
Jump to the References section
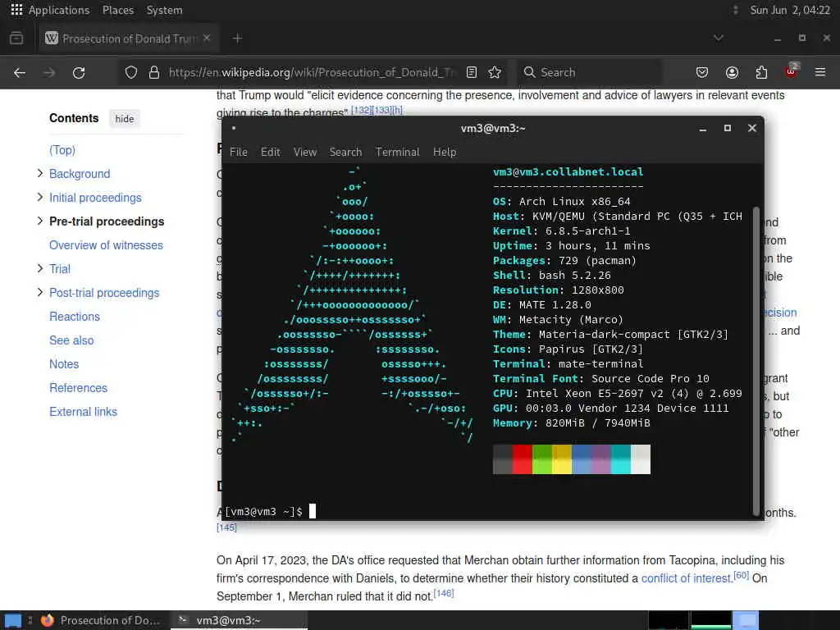click(x=78, y=387)
